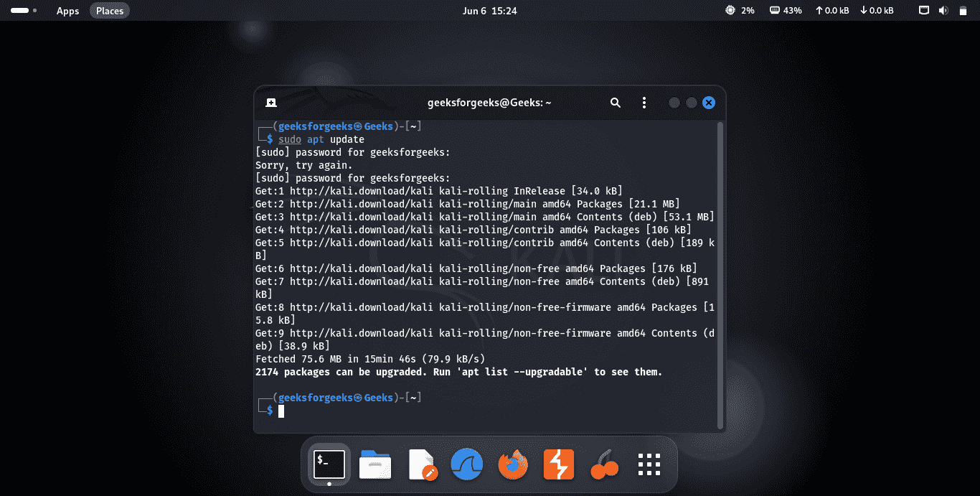Check the memory usage indicator at 43%
The width and height of the screenshot is (980, 496).
[786, 11]
